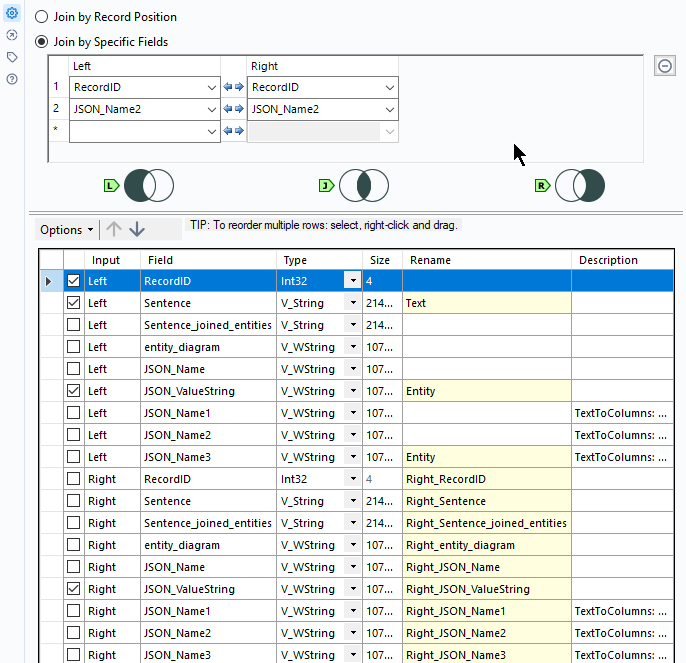Uncheck the Left Sentence field checkbox
The height and width of the screenshot is (663, 686).
click(74, 303)
